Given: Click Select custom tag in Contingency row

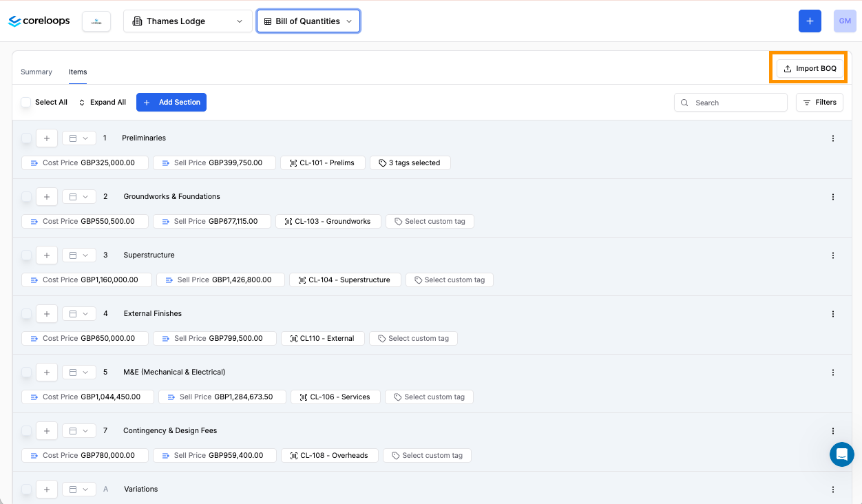Looking at the screenshot, I should (x=428, y=456).
